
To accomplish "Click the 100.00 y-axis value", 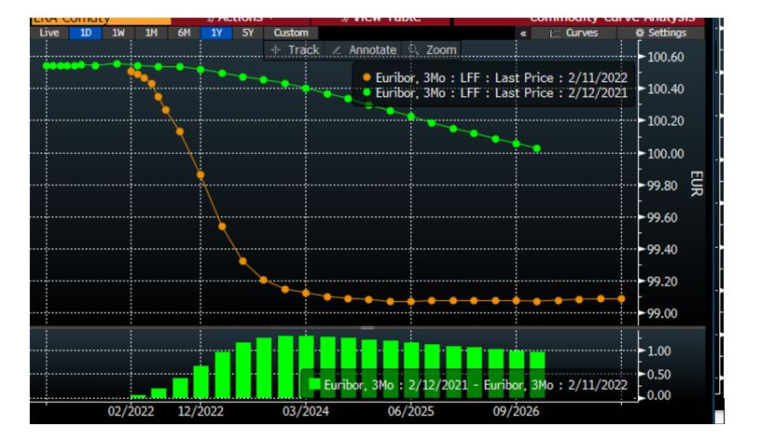I will point(665,154).
